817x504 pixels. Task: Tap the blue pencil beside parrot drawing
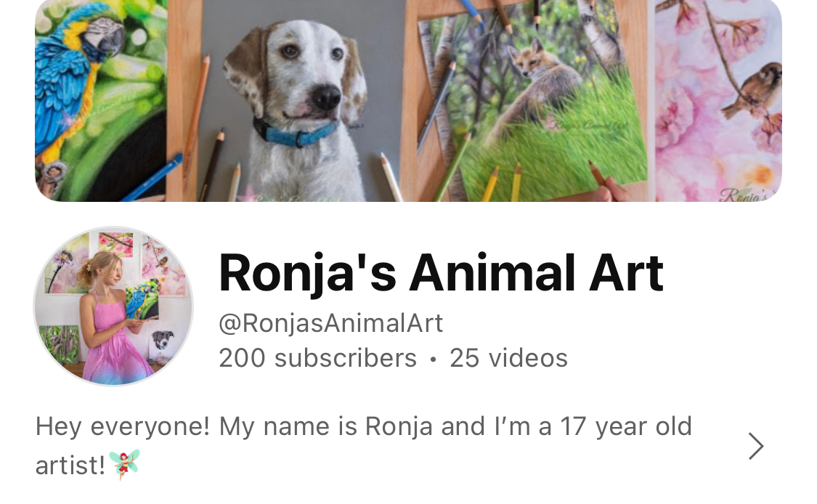[x=152, y=178]
